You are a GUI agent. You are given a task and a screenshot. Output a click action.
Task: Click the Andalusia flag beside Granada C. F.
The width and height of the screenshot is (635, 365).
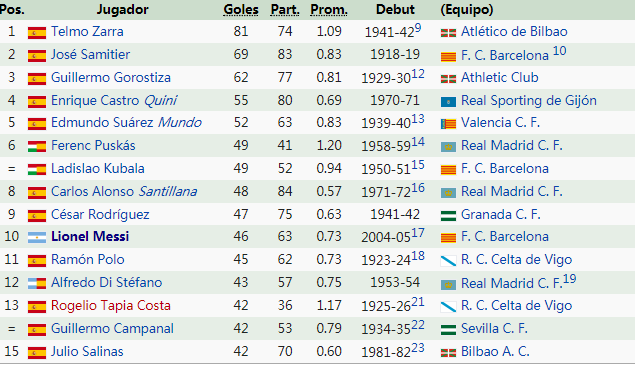pos(448,216)
